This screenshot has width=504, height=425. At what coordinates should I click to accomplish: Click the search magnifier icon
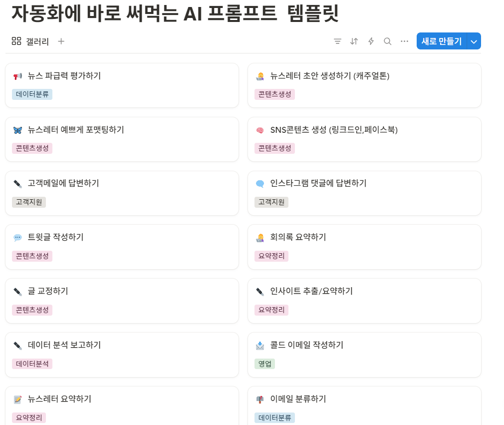click(x=387, y=41)
